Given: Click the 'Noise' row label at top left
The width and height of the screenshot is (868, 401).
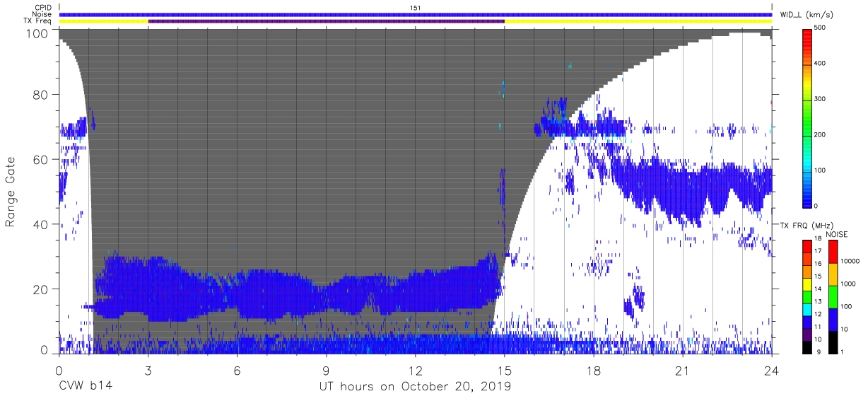Looking at the screenshot, I should (x=42, y=14).
